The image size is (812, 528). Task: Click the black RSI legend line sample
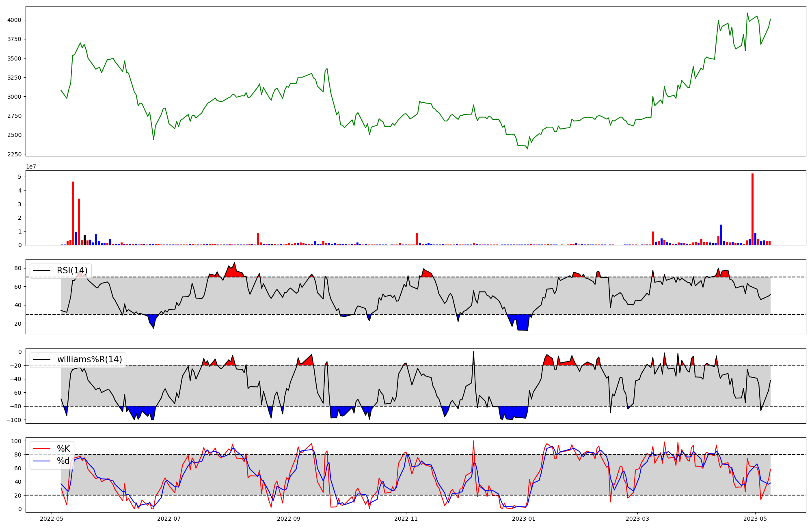coord(41,270)
